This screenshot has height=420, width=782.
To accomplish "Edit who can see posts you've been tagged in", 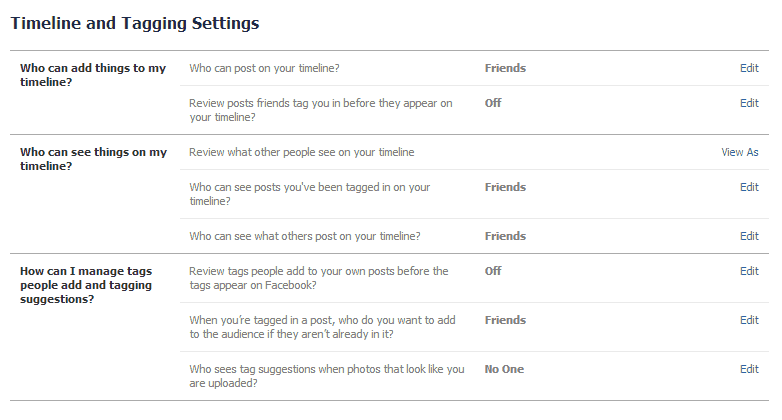I will pyautogui.click(x=749, y=187).
